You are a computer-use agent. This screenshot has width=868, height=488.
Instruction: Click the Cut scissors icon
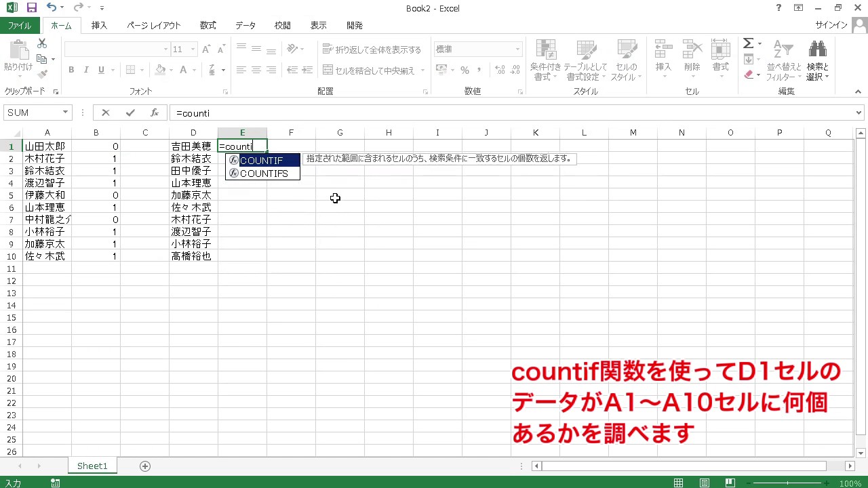click(x=42, y=43)
